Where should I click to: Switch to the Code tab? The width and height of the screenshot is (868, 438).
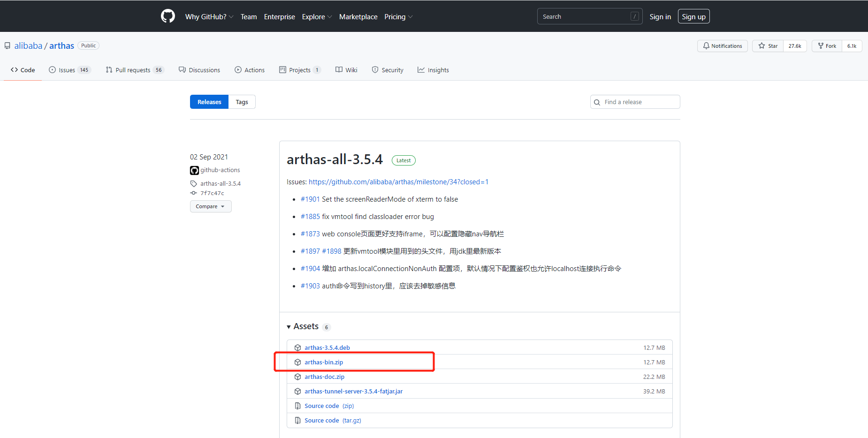(x=23, y=70)
